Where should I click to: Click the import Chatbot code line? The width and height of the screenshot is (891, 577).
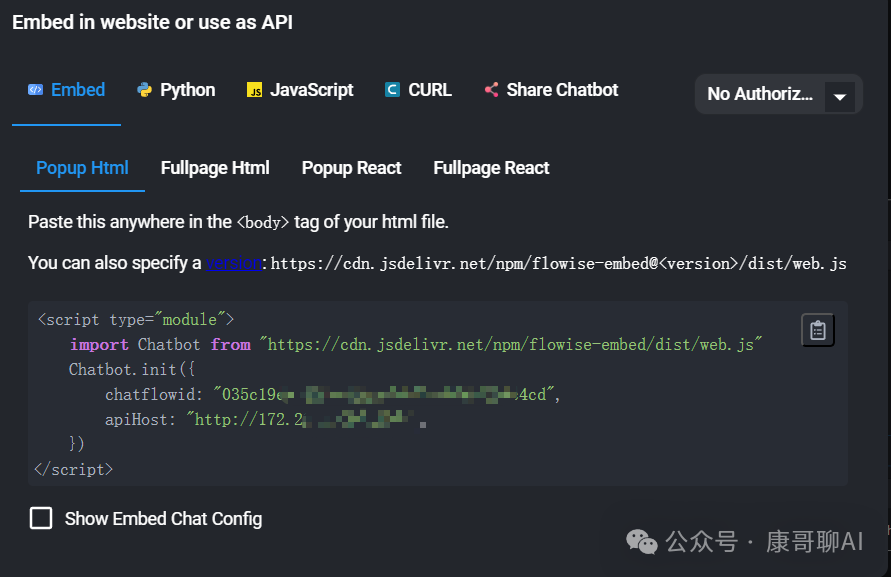coord(415,344)
